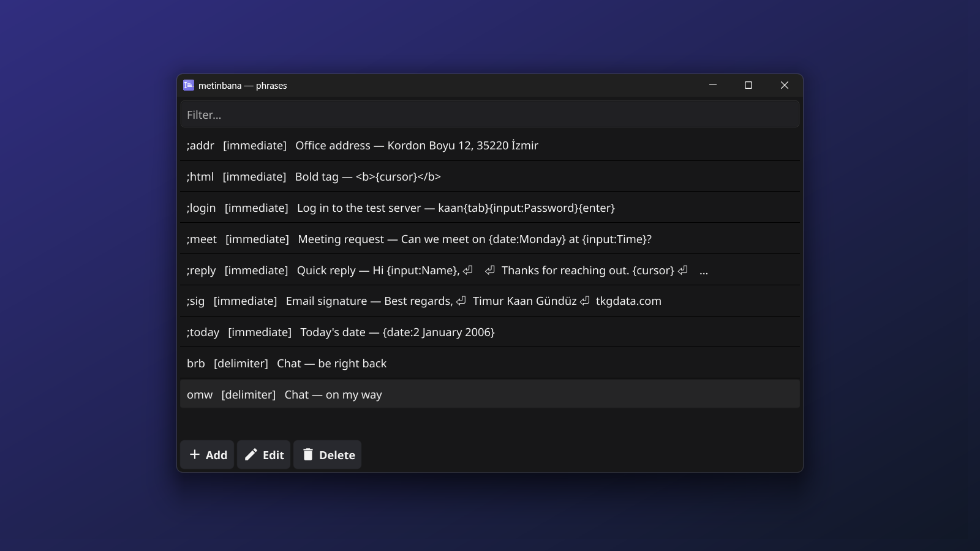Screen dimensions: 980x551
Task: Close the metinbana phrases window
Action: pyautogui.click(x=785, y=85)
